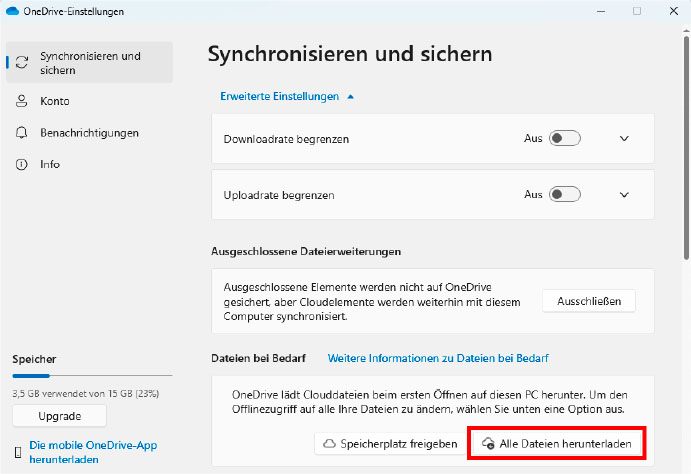Click the Speicher label in sidebar
Viewport: 691px width, 474px height.
[x=34, y=359]
